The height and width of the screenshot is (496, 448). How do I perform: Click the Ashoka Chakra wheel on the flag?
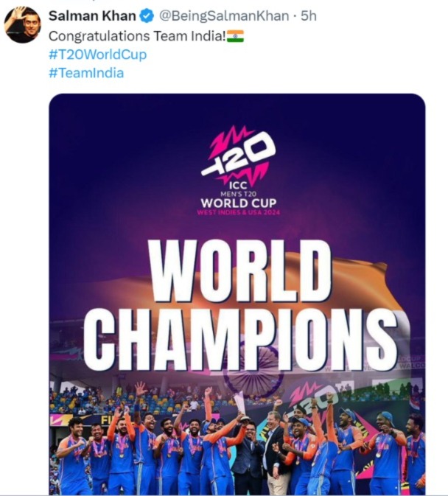(x=253, y=372)
